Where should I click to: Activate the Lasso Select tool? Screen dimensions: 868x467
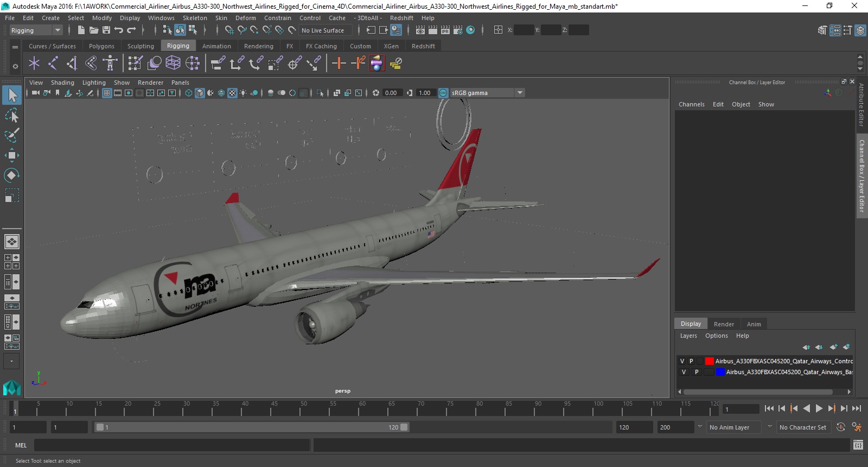pyautogui.click(x=12, y=115)
